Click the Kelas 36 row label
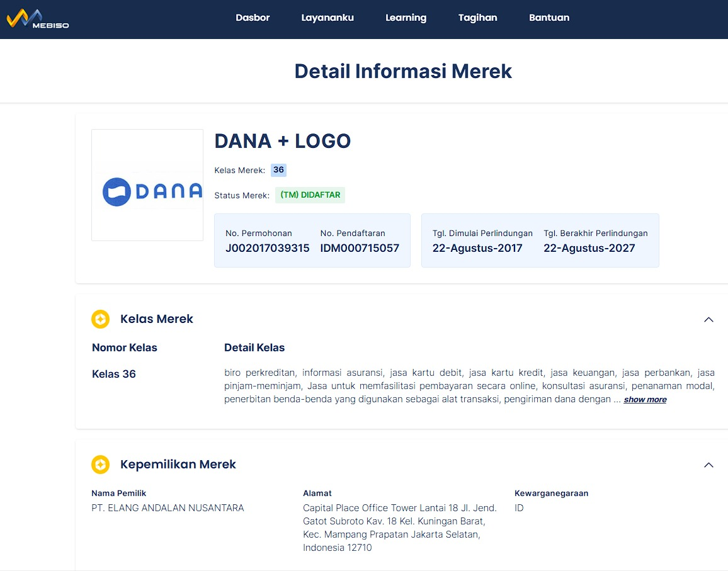The image size is (728, 571). 114,374
